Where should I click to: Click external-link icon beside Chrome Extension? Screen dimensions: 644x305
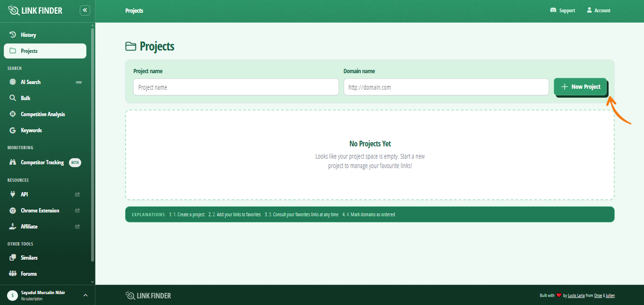coord(77,211)
